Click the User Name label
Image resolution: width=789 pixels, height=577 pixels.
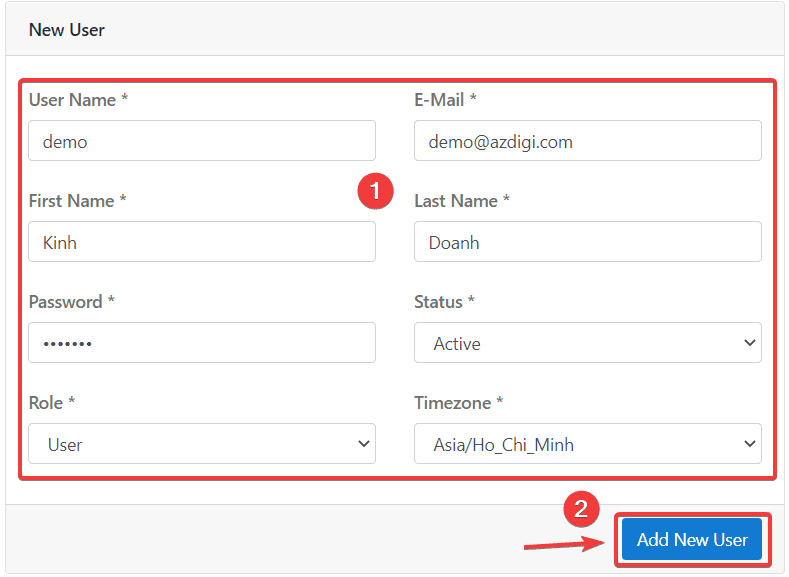point(78,100)
